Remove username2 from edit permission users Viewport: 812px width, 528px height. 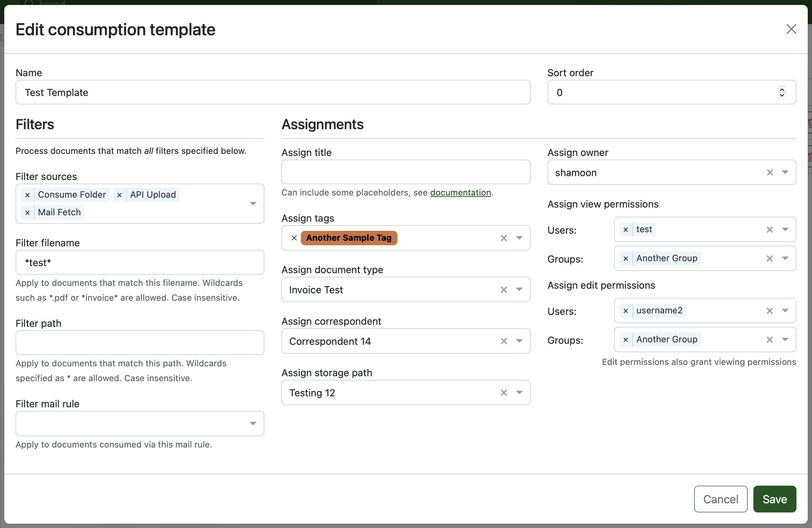626,311
